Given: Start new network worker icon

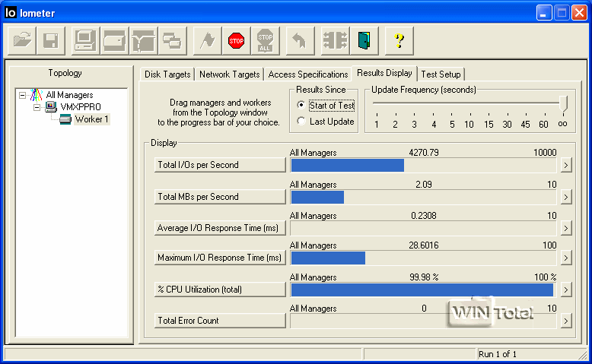Looking at the screenshot, I should pos(144,40).
